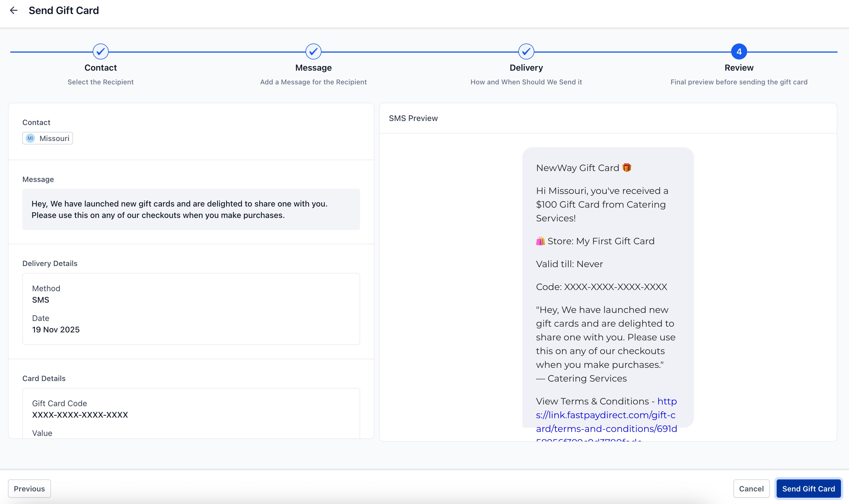Click the Delivery step checkmark icon
Image resolution: width=849 pixels, height=504 pixels.
pyautogui.click(x=526, y=51)
